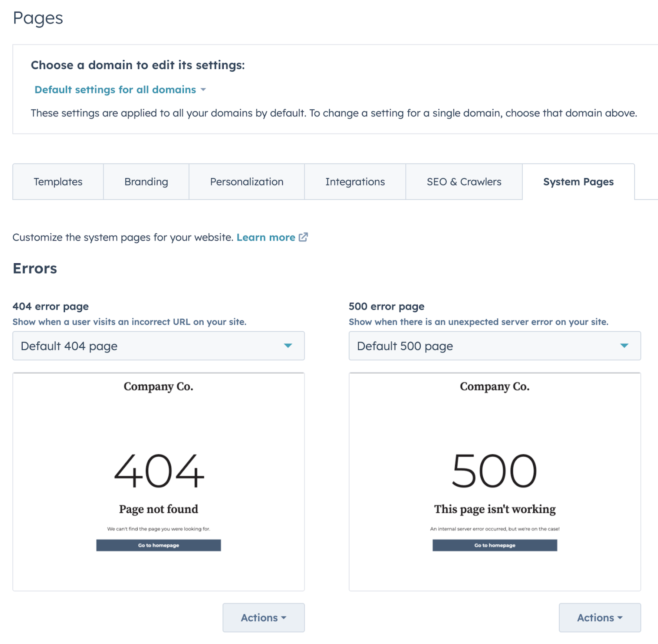Click the '404 error page' label
Screen dimensions: 658x644
[51, 306]
